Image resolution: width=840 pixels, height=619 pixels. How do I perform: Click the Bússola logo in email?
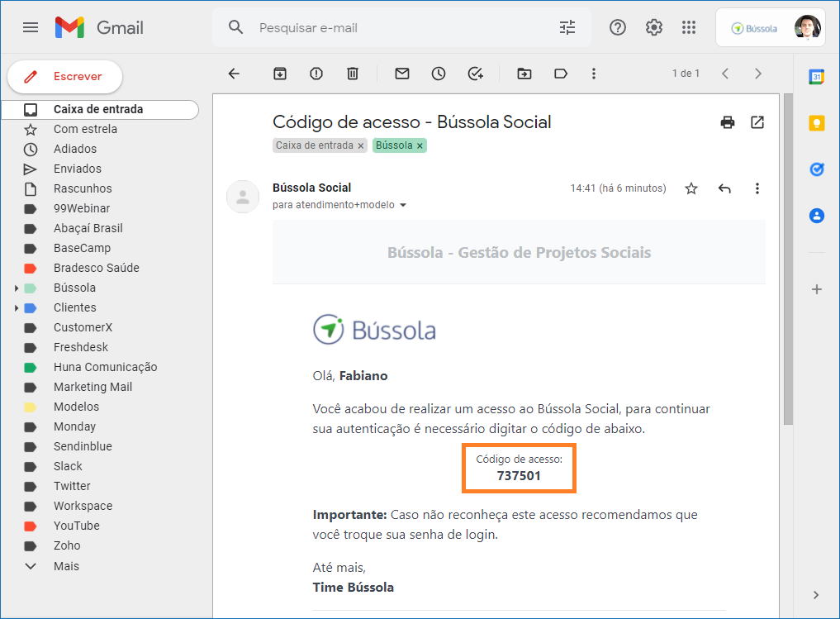point(374,330)
